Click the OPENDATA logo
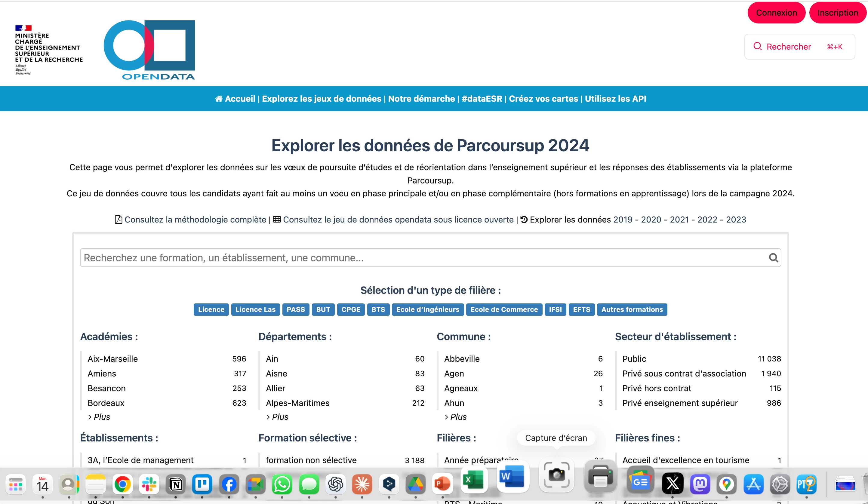This screenshot has height=504, width=868. (x=149, y=50)
